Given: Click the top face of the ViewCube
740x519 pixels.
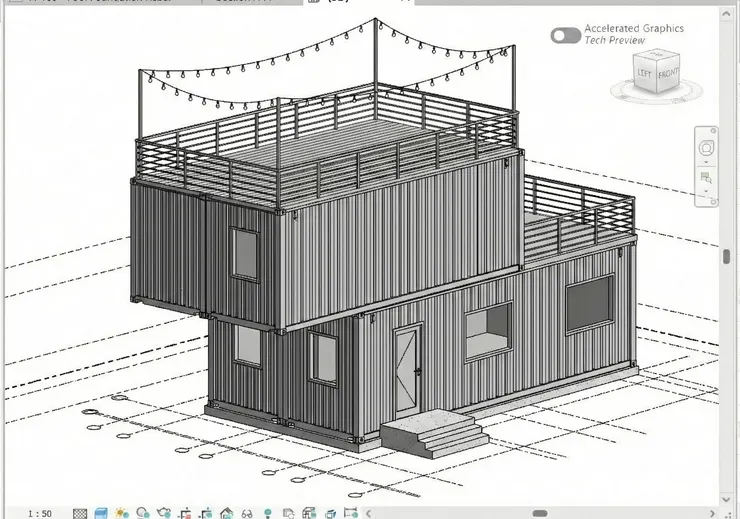Looking at the screenshot, I should tap(656, 55).
